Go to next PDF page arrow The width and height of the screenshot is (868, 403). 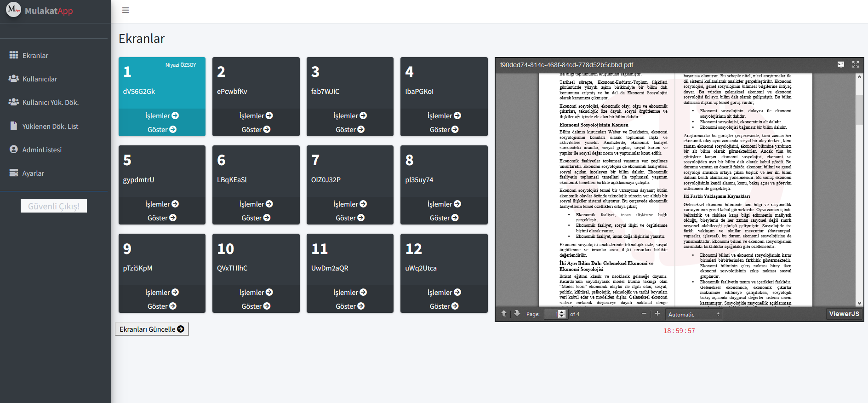(517, 313)
